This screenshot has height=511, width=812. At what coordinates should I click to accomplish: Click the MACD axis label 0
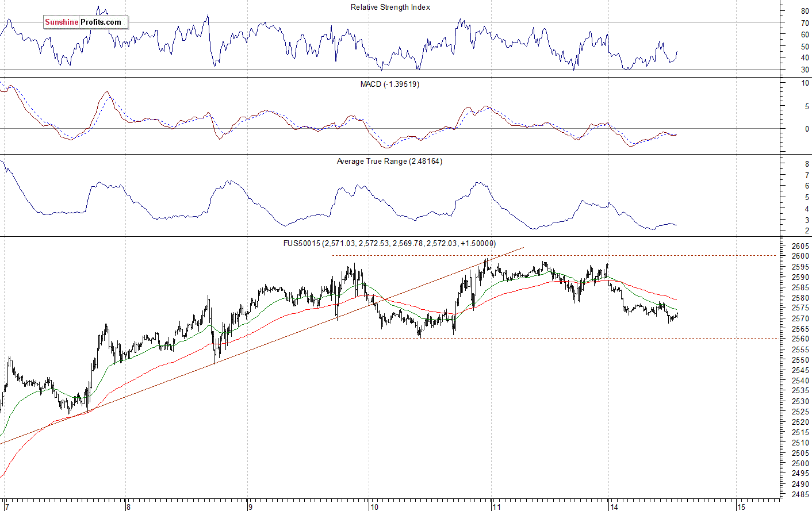coord(807,129)
